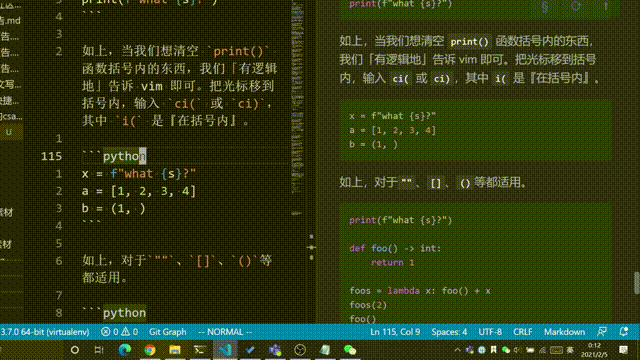Click the preview back-to-top arrow icon
This screenshot has width=640, height=360.
pyautogui.click(x=606, y=6)
